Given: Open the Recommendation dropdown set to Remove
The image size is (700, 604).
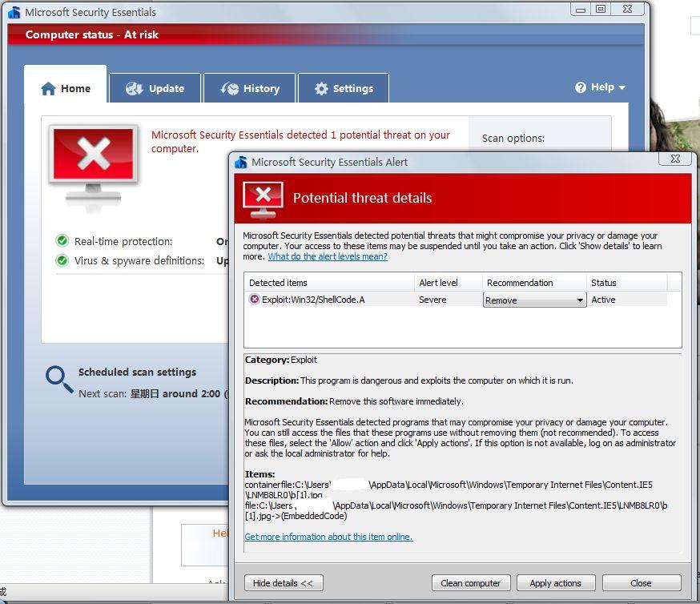Looking at the screenshot, I should click(x=534, y=300).
